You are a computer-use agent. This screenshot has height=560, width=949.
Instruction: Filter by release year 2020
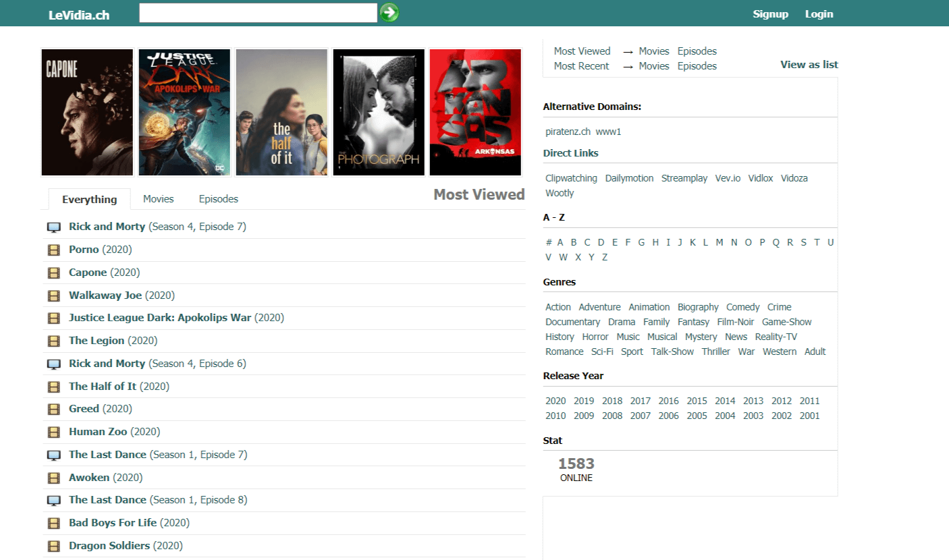tap(555, 401)
